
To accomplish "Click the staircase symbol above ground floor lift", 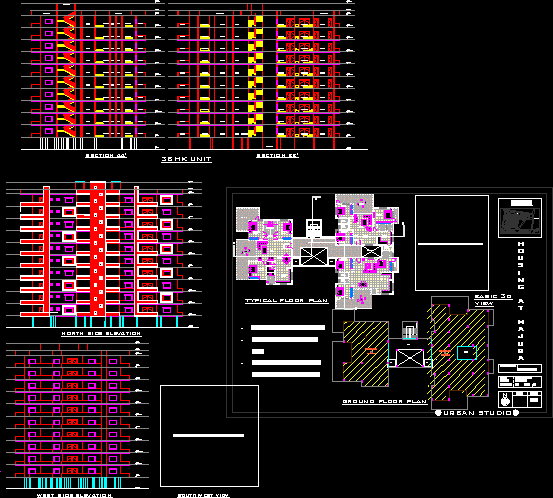I will point(410,330).
